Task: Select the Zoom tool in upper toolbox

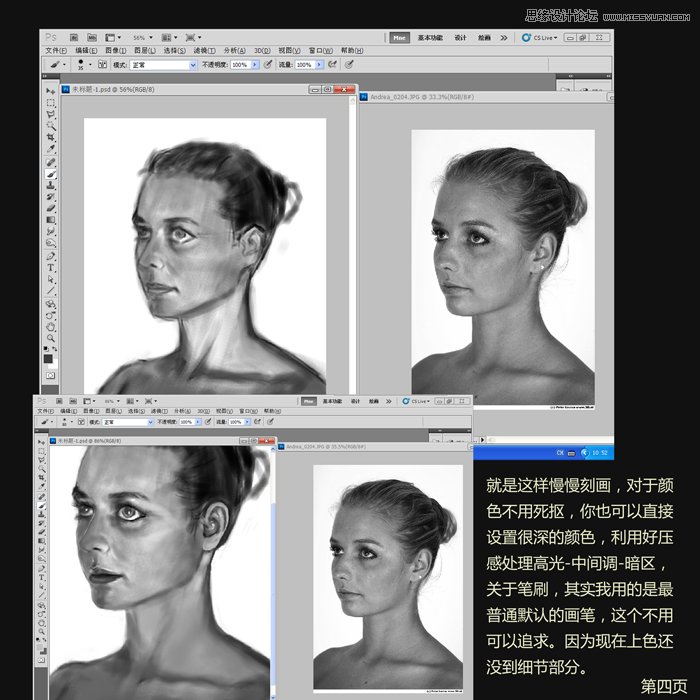Action: [50, 338]
